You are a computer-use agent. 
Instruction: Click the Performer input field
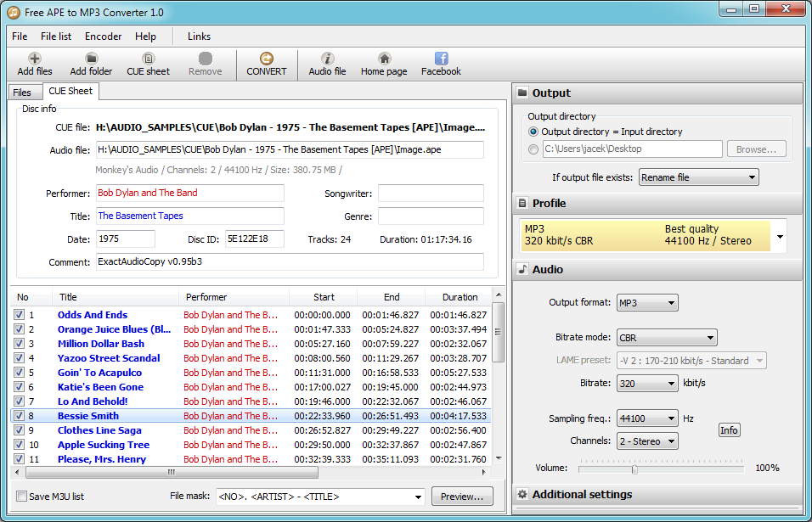[190, 193]
